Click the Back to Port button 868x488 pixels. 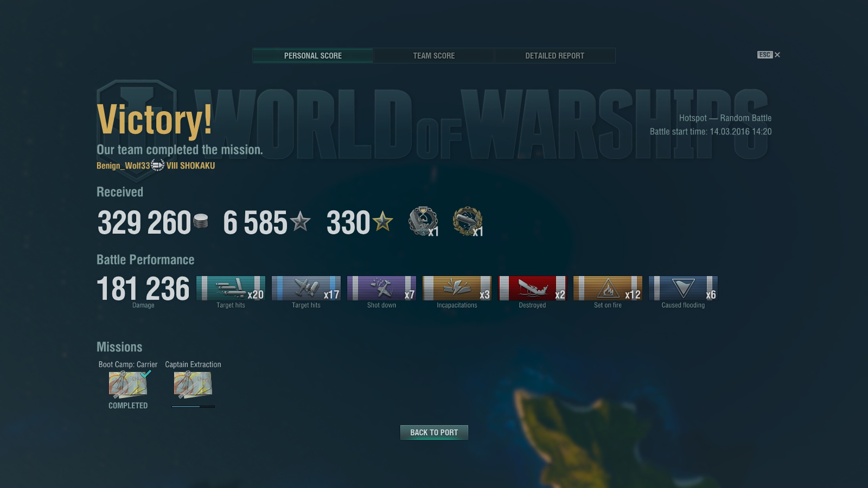click(x=434, y=432)
